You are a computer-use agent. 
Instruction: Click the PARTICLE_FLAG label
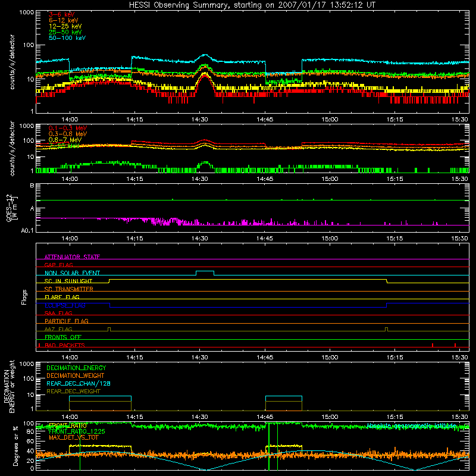coord(67,321)
